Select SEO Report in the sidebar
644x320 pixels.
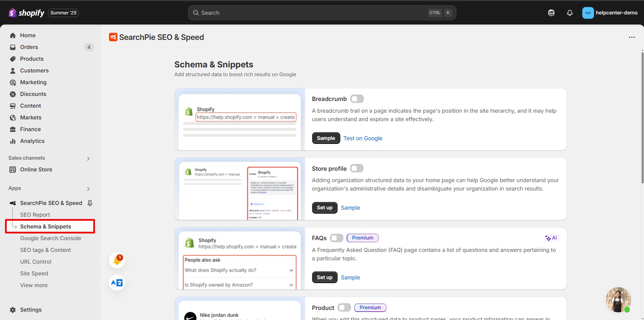coord(35,215)
